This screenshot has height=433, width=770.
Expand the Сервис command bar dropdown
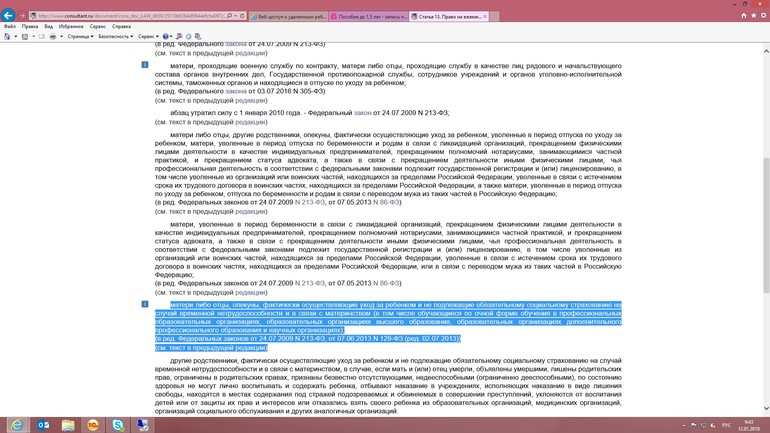coord(148,36)
